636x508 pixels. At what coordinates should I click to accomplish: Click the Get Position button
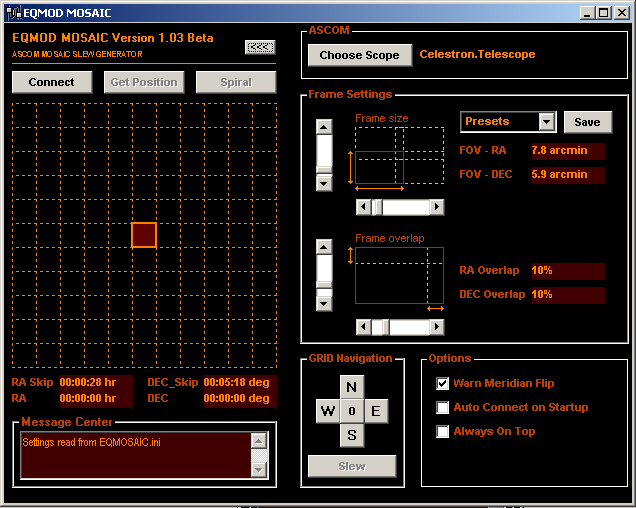coord(144,82)
